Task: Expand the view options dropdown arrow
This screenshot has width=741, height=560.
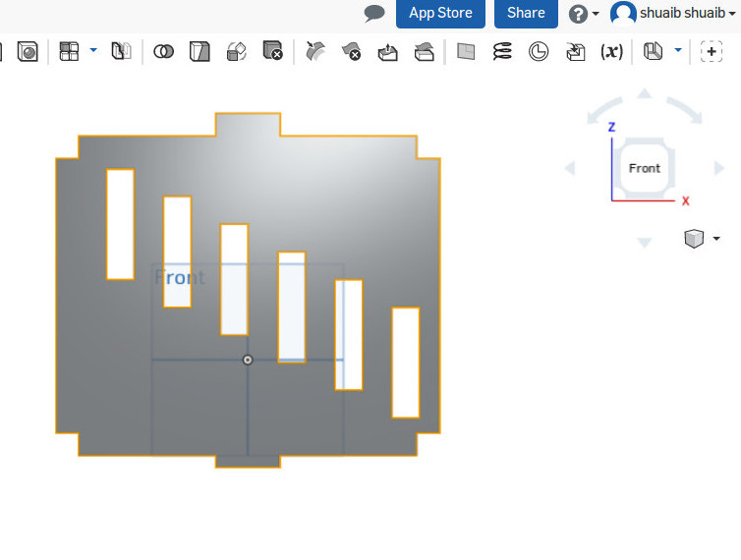Action: (716, 238)
